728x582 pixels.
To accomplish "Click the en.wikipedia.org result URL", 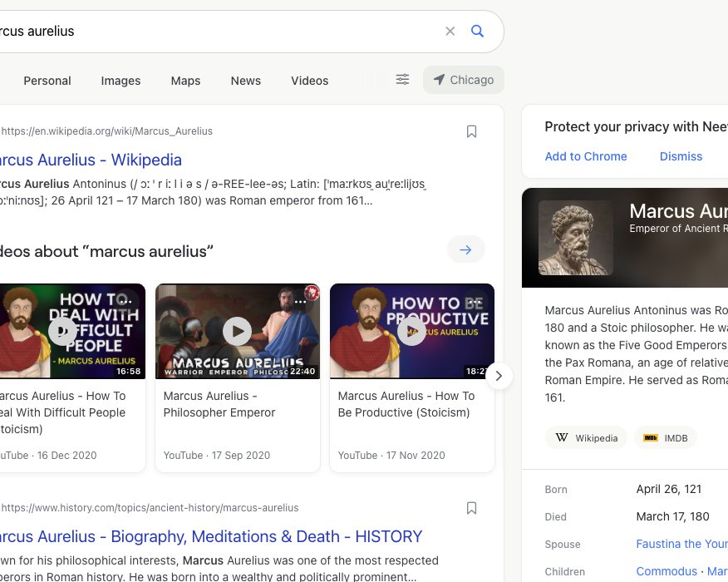I will point(106,131).
